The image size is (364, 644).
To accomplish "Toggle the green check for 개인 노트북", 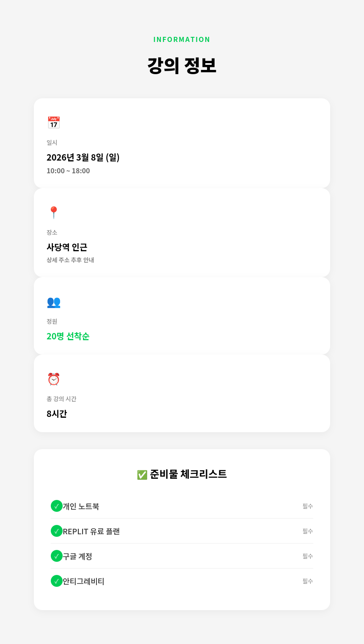I will 57,506.
